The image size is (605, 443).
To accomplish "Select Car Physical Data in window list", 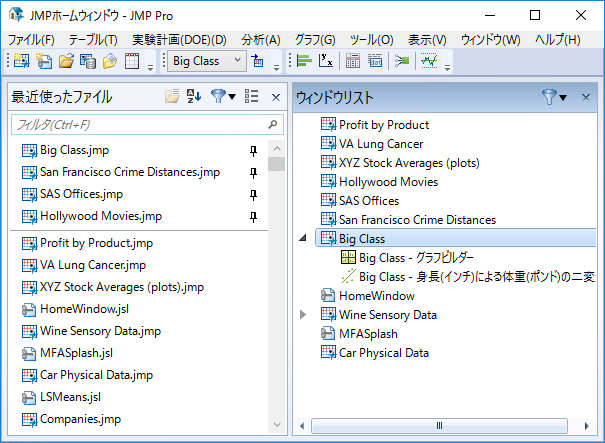I will tap(375, 352).
